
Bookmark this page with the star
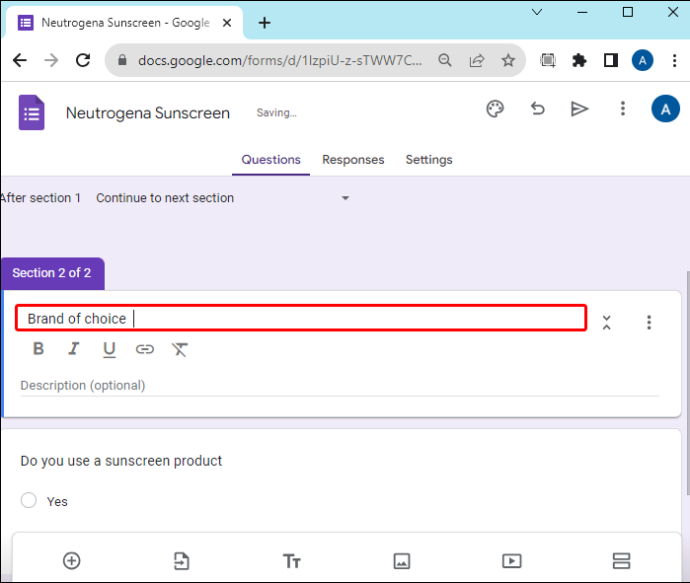coord(508,60)
